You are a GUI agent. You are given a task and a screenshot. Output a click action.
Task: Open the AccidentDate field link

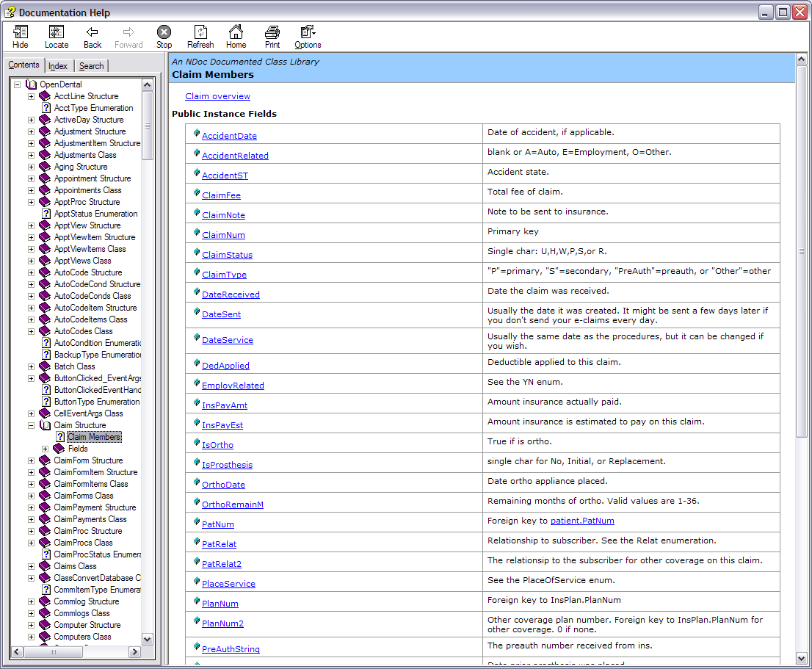229,136
